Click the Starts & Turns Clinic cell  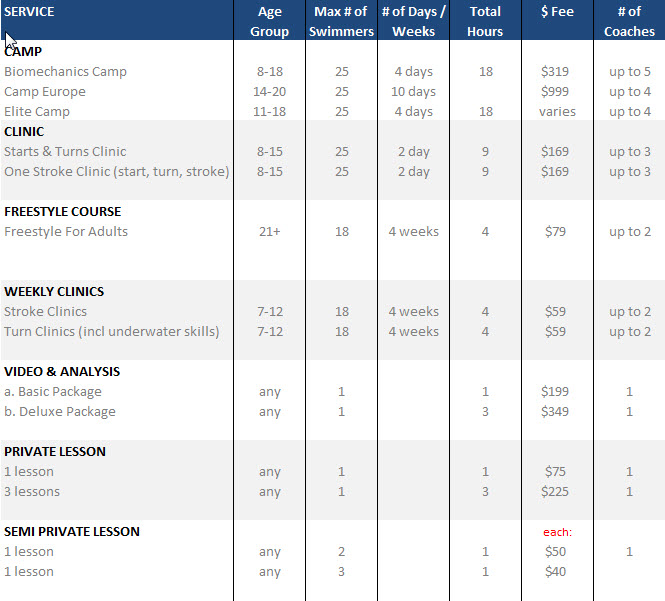(x=65, y=152)
